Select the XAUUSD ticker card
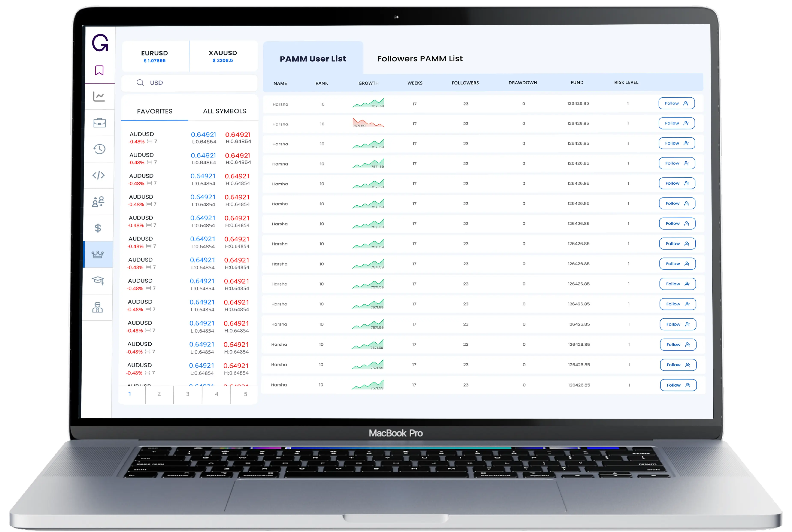 click(x=223, y=56)
